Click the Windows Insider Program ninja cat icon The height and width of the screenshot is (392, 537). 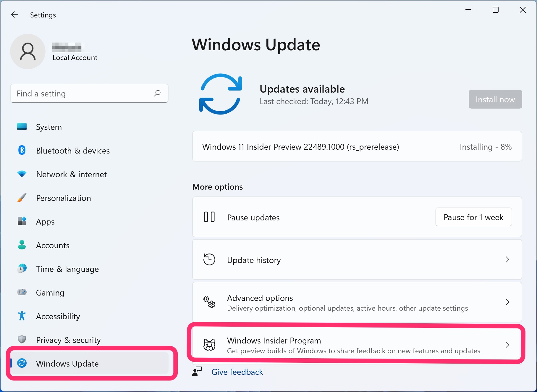point(210,345)
